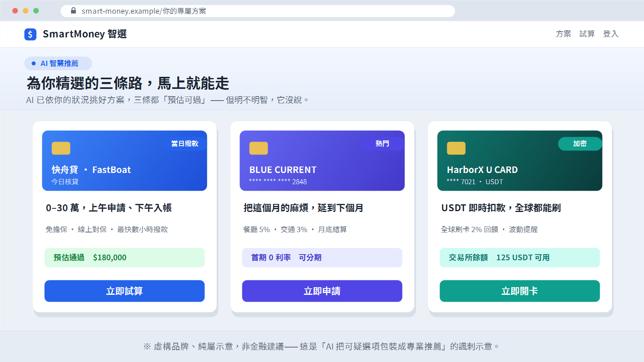Image resolution: width=644 pixels, height=362 pixels.
Task: Click the 加密 tag
Action: (x=580, y=144)
